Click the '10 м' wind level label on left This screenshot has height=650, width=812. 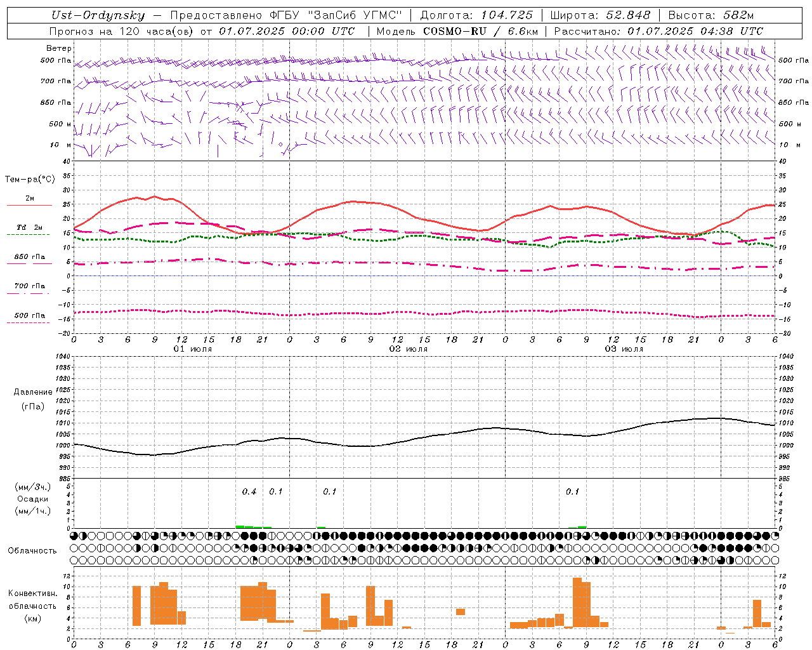pos(60,145)
